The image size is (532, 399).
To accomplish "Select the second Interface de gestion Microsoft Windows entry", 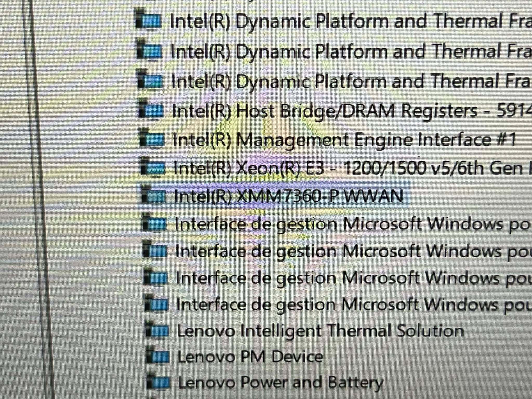I will point(354,251).
